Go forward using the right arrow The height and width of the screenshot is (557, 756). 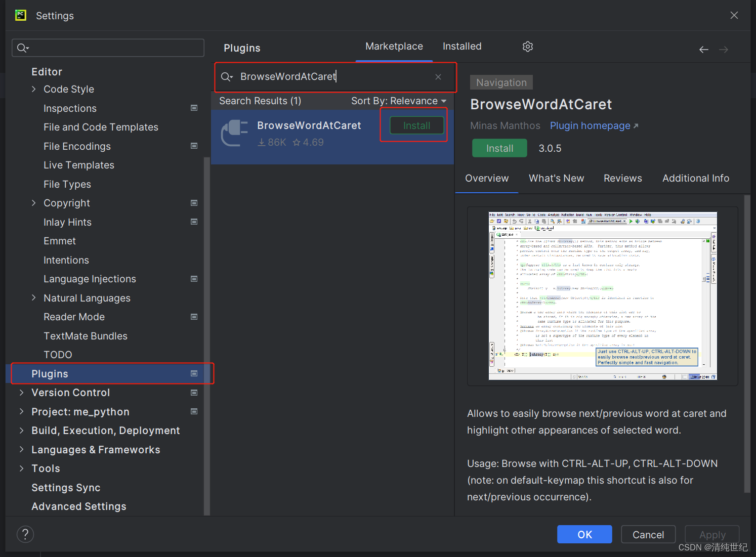724,50
